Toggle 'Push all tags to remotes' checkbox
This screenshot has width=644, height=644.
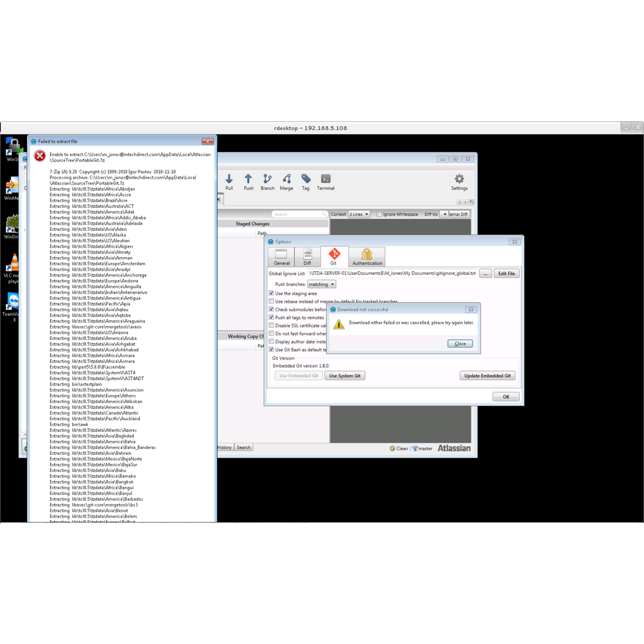pos(271,317)
